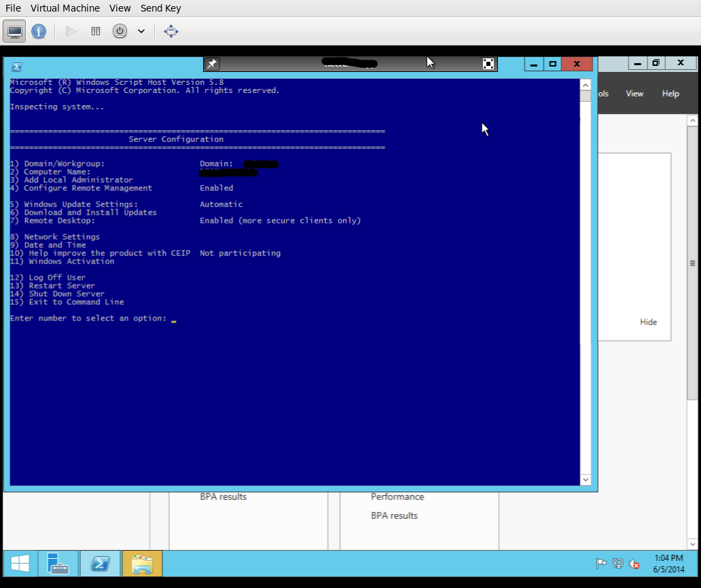Click Server Manager scrollbar down arrow
Image resolution: width=701 pixels, height=588 pixels.
point(692,545)
